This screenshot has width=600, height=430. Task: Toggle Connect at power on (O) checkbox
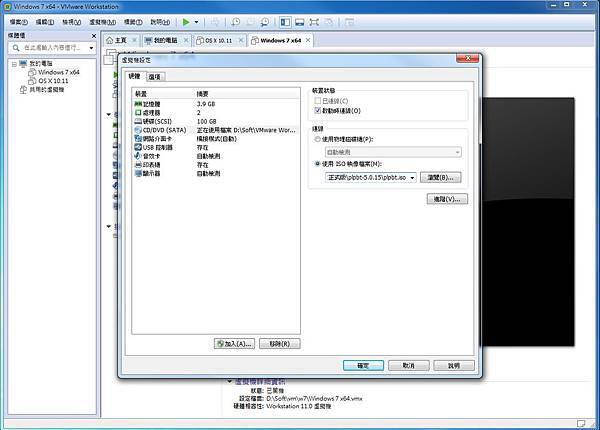[x=317, y=111]
